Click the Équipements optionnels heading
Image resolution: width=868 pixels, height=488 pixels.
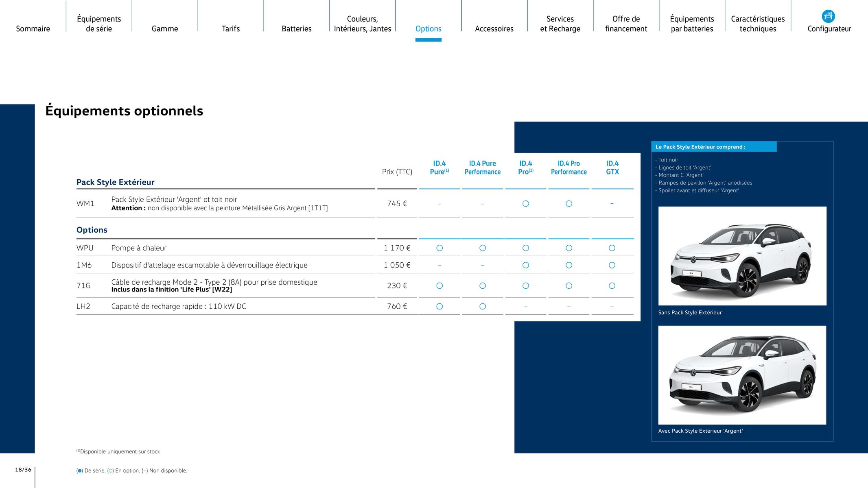[x=124, y=111]
